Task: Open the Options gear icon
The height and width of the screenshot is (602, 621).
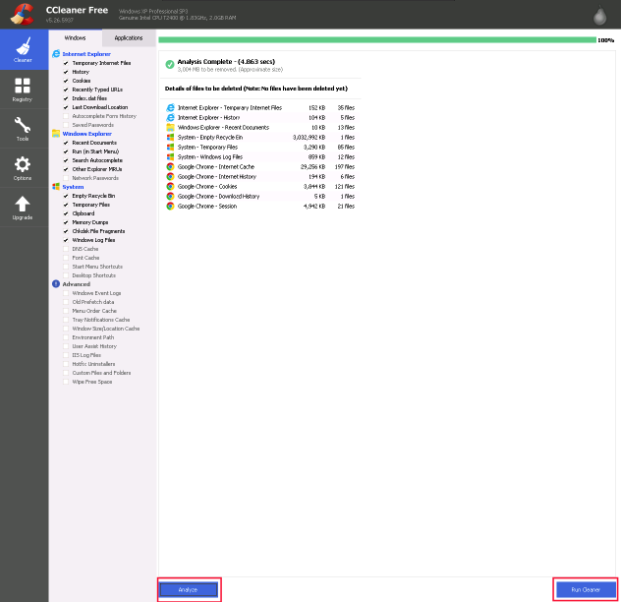Action: tap(22, 164)
